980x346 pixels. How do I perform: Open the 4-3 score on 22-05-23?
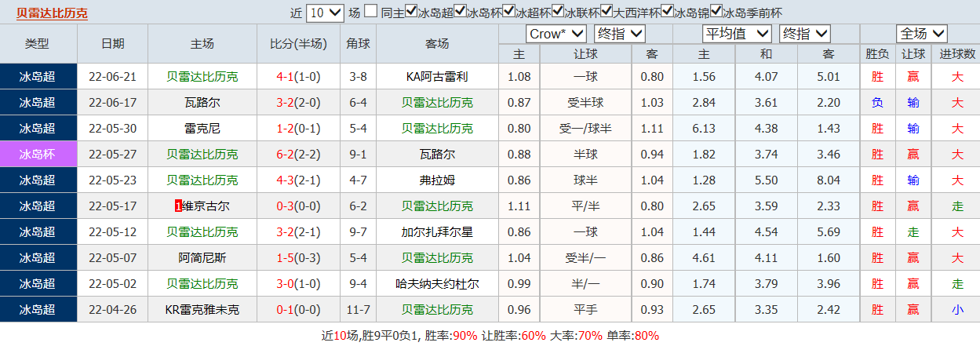tap(285, 180)
